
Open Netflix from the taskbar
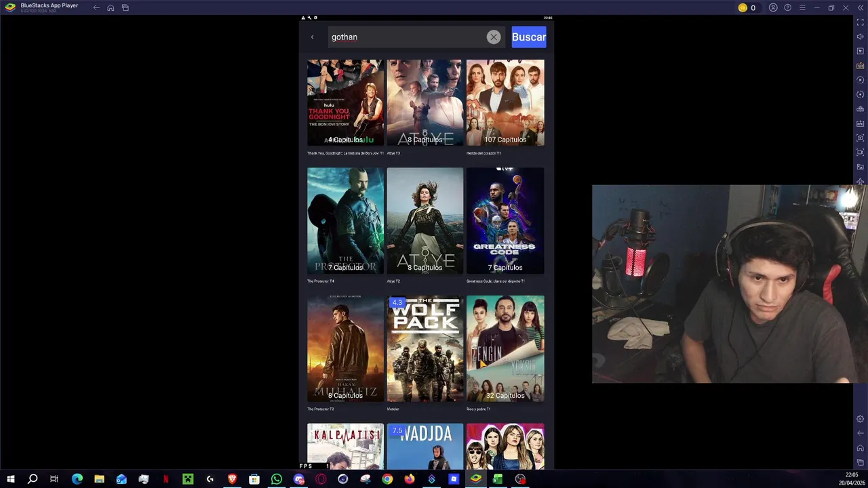point(165,479)
